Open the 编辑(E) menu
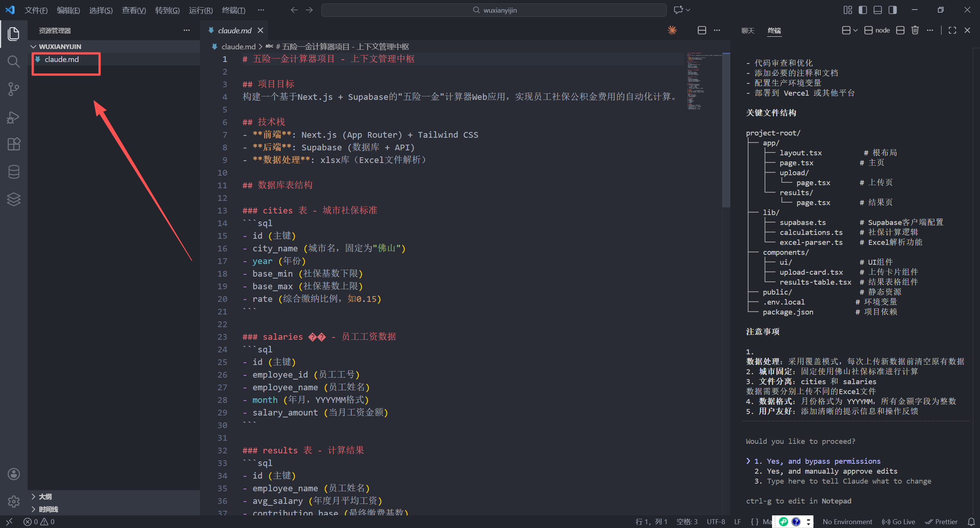Image resolution: width=980 pixels, height=528 pixels. 68,10
